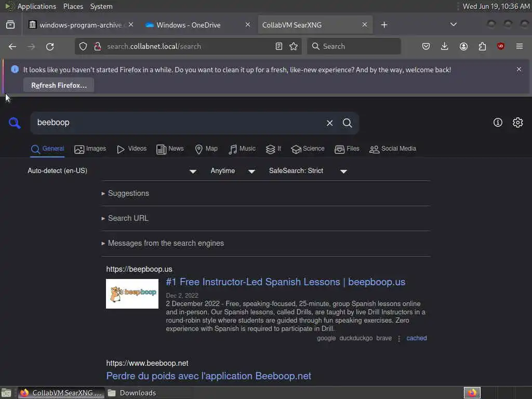Open uBlock Origin extension icon
The width and height of the screenshot is (532, 399).
coord(501,46)
